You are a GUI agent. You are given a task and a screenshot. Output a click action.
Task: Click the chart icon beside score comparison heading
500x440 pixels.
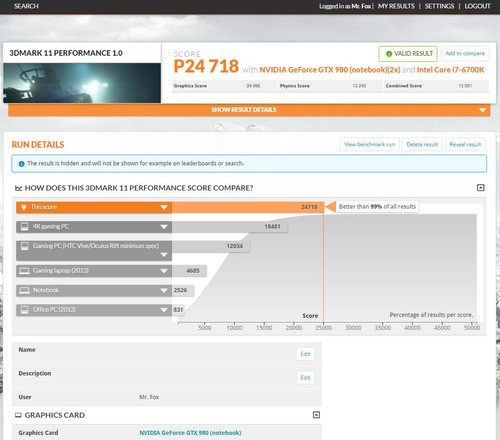point(18,188)
